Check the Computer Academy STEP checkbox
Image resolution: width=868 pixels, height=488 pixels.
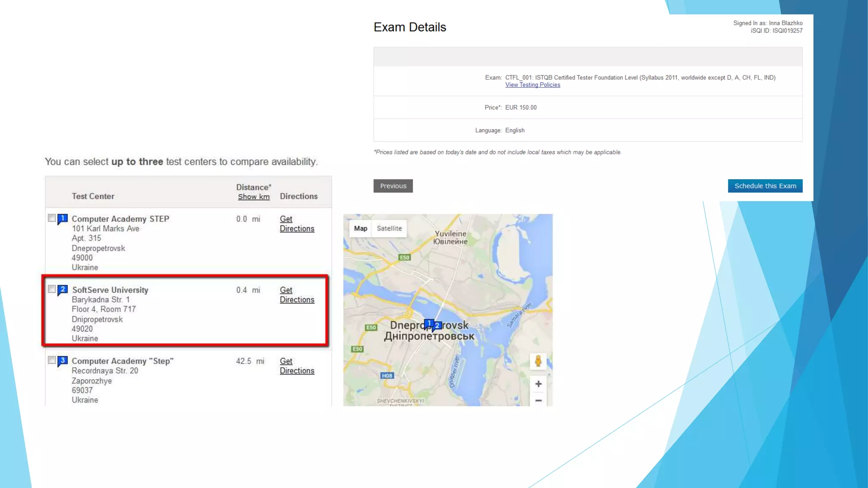(52, 218)
